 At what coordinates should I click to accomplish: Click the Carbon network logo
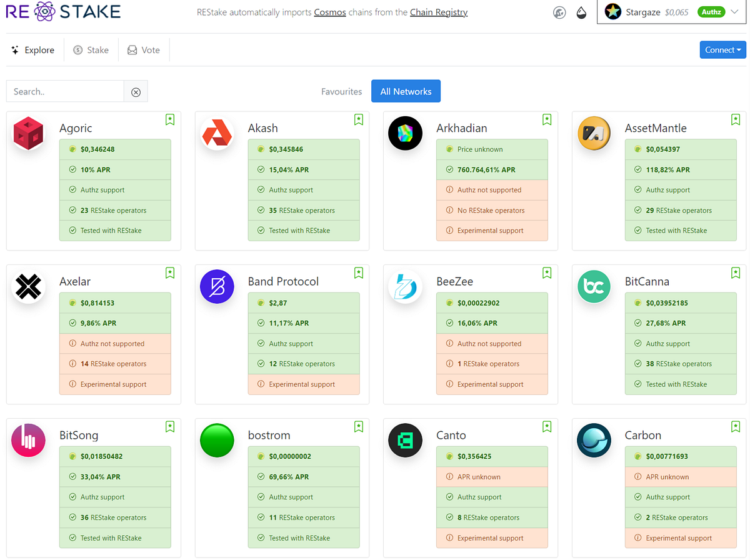(594, 440)
